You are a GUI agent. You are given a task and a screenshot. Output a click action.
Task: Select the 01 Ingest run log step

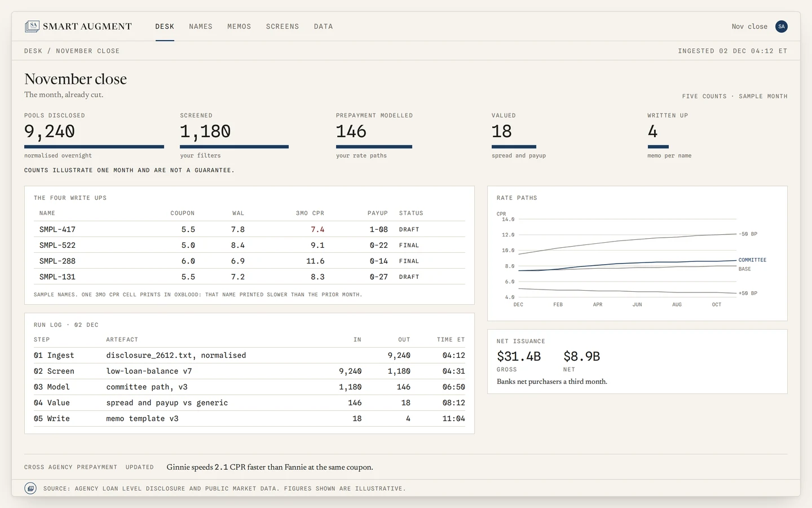point(54,356)
